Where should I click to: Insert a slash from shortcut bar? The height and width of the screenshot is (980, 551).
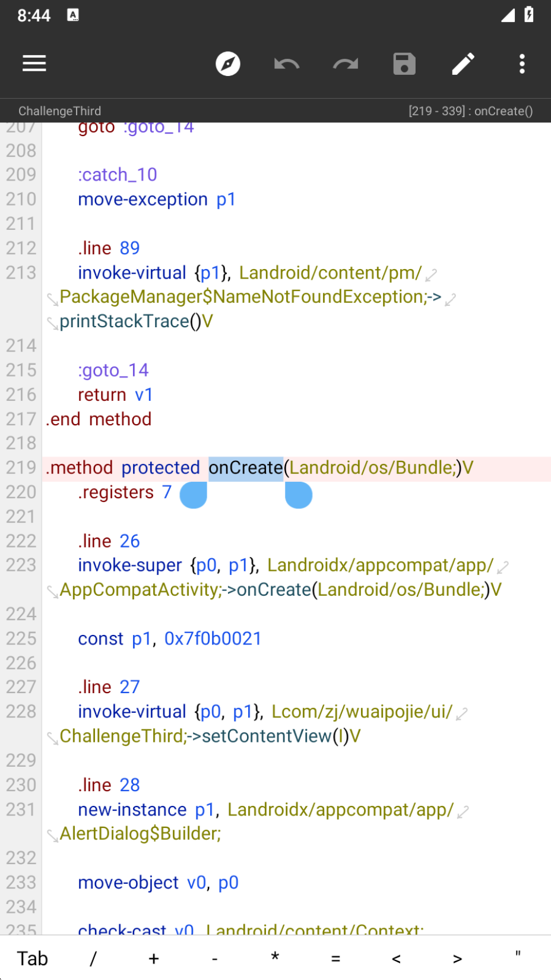[93, 958]
